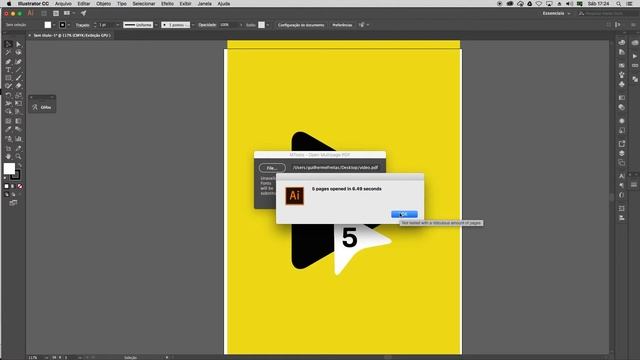Select the Rectangle tool

point(9,78)
